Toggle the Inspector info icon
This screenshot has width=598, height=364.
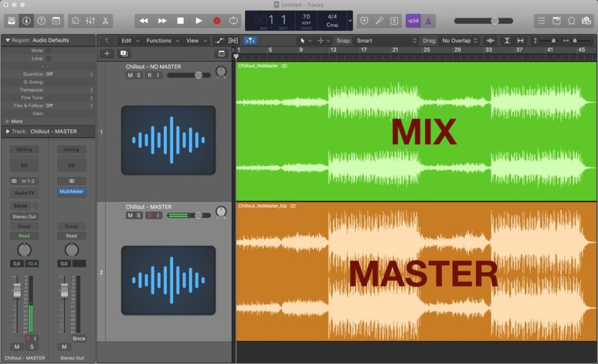tap(26, 21)
